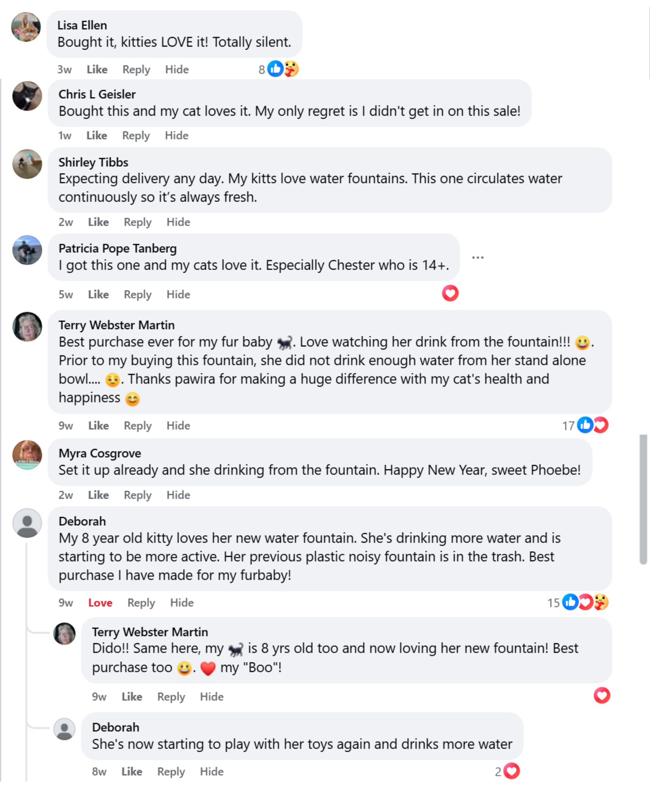Click the vertical scrollbar thumb

[643, 499]
